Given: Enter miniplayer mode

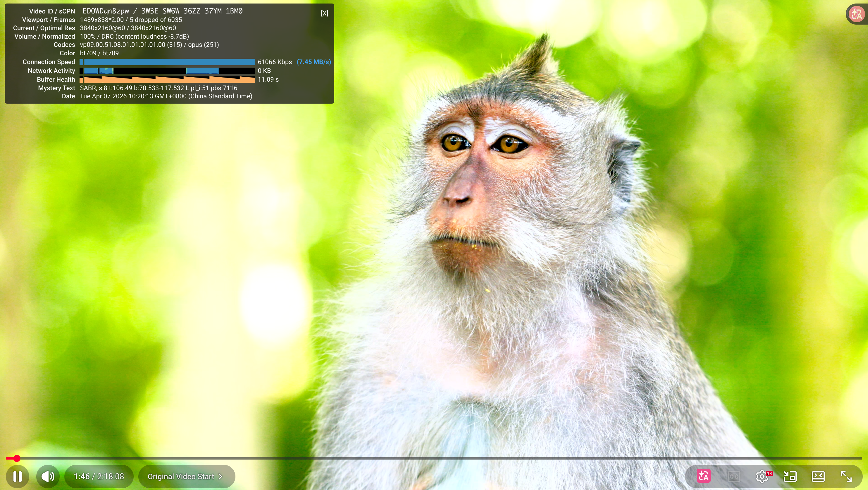Looking at the screenshot, I should click(x=790, y=477).
